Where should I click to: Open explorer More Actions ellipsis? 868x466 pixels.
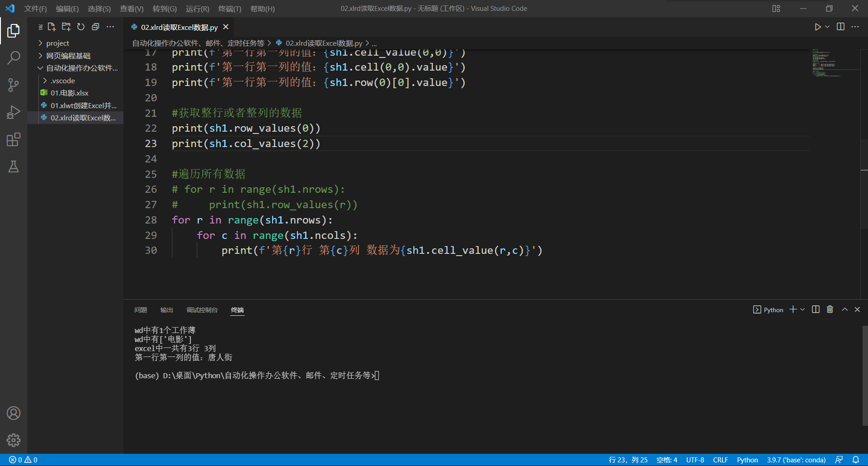(110, 27)
